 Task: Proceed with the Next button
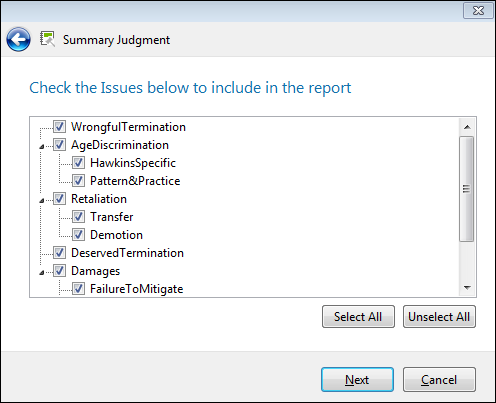[357, 380]
